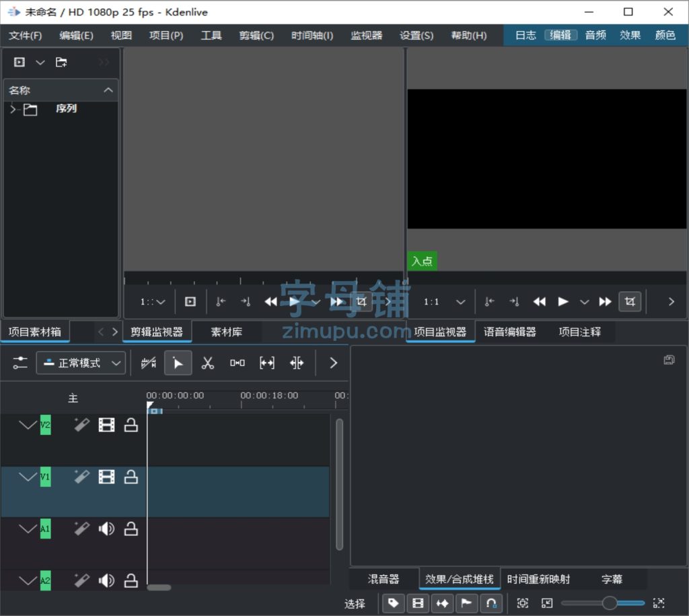This screenshot has width=689, height=616.
Task: Toggle the marker comments flag icon
Action: [466, 603]
